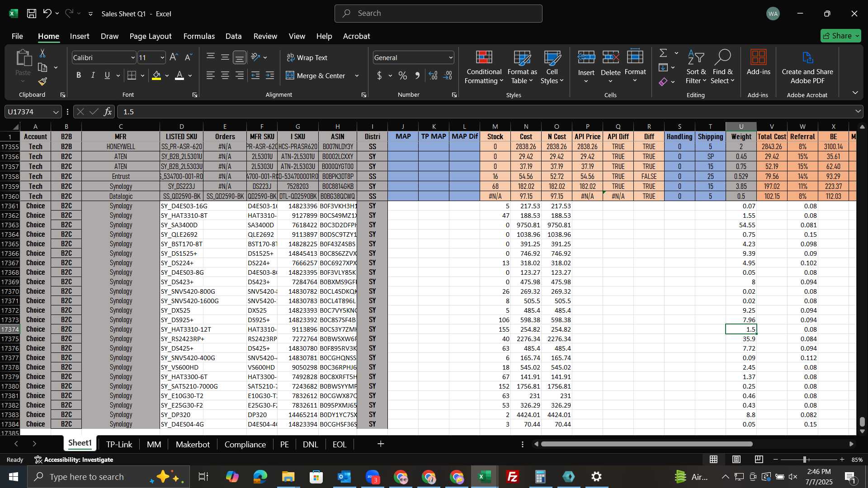Click Increase Font Size icon

pos(174,57)
